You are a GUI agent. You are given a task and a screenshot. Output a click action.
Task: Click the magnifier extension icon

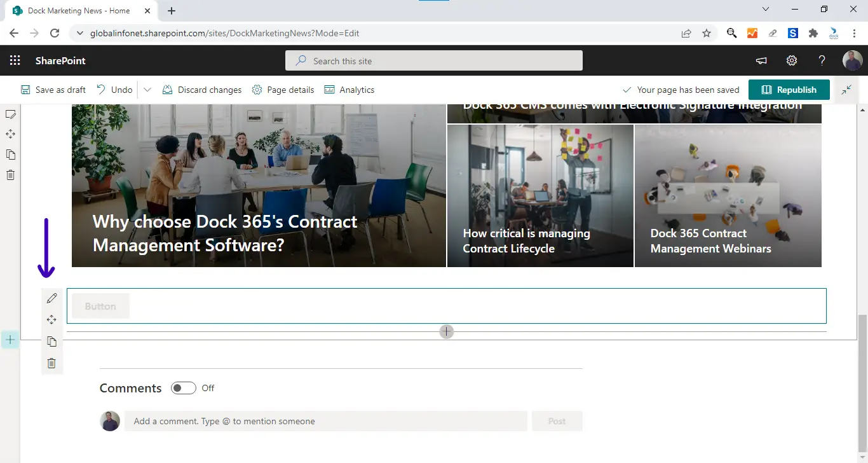click(x=732, y=33)
